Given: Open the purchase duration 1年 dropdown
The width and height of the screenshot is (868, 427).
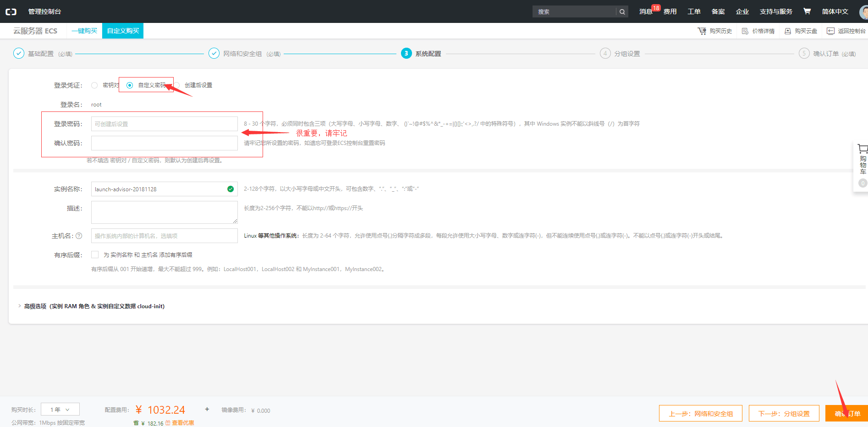Looking at the screenshot, I should coord(60,409).
